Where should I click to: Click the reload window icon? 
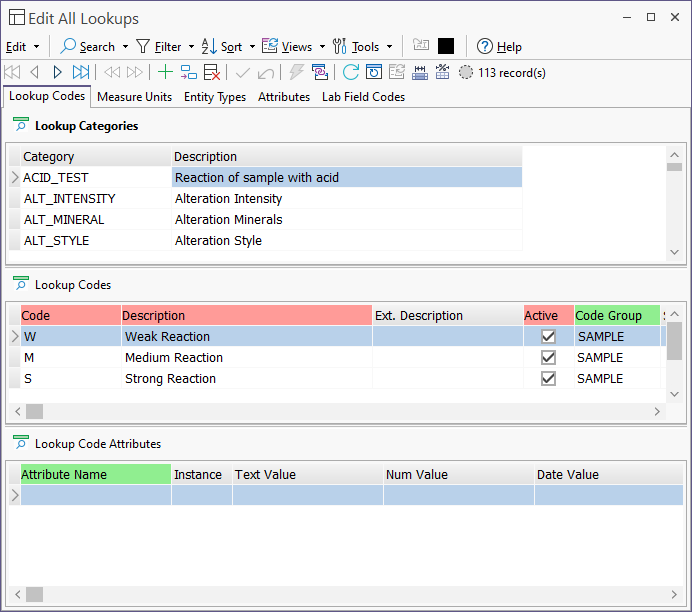pyautogui.click(x=374, y=72)
